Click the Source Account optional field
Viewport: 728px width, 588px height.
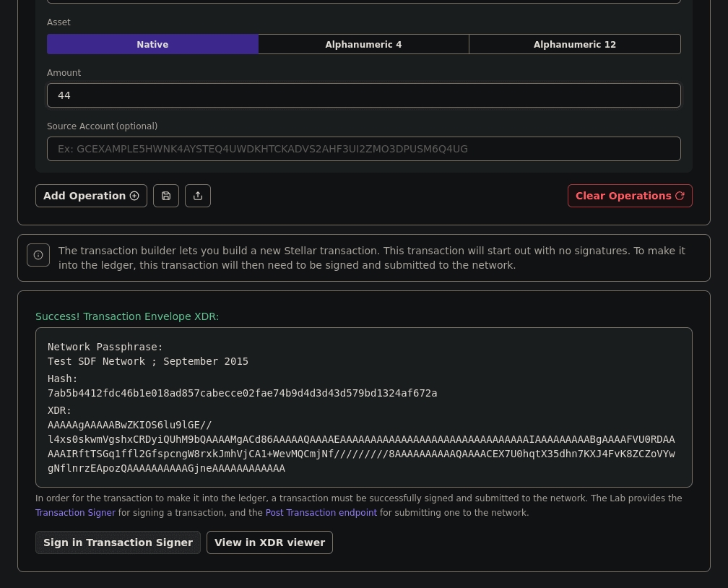[363, 149]
